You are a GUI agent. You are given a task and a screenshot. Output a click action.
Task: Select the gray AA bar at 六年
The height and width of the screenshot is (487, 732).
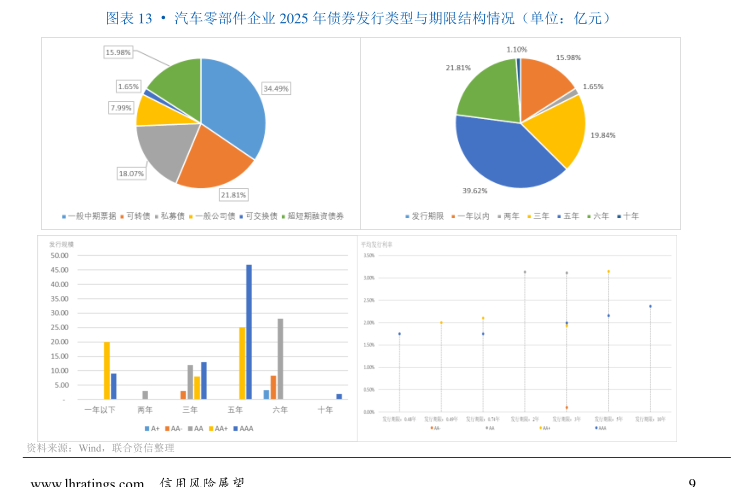click(x=280, y=359)
